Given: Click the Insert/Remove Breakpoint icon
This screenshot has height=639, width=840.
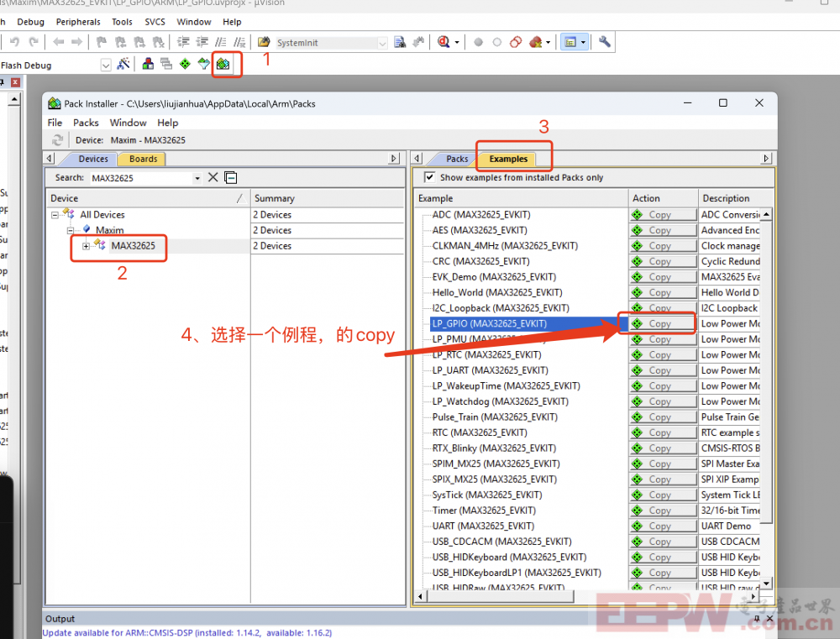Looking at the screenshot, I should click(x=478, y=42).
